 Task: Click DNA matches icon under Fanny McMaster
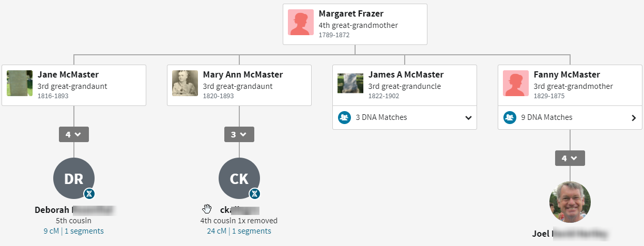click(510, 117)
